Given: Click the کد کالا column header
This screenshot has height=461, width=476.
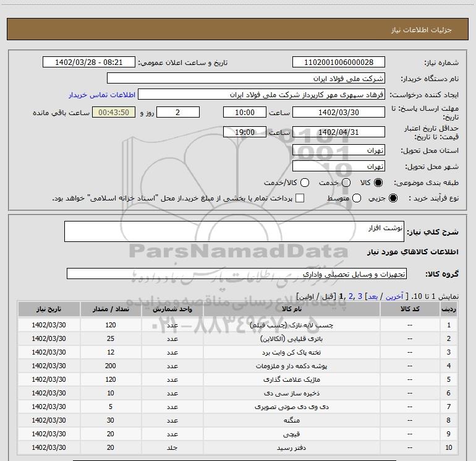Looking at the screenshot, I should click(410, 309).
